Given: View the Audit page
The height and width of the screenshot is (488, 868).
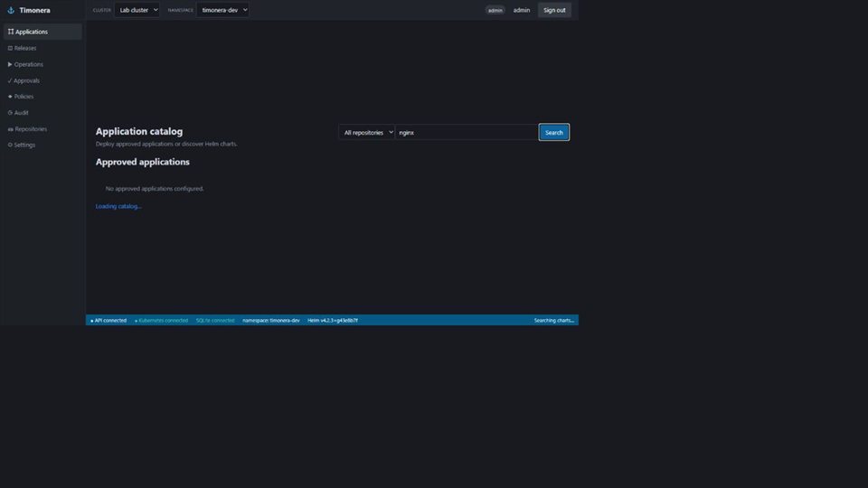Looking at the screenshot, I should pyautogui.click(x=42, y=112).
